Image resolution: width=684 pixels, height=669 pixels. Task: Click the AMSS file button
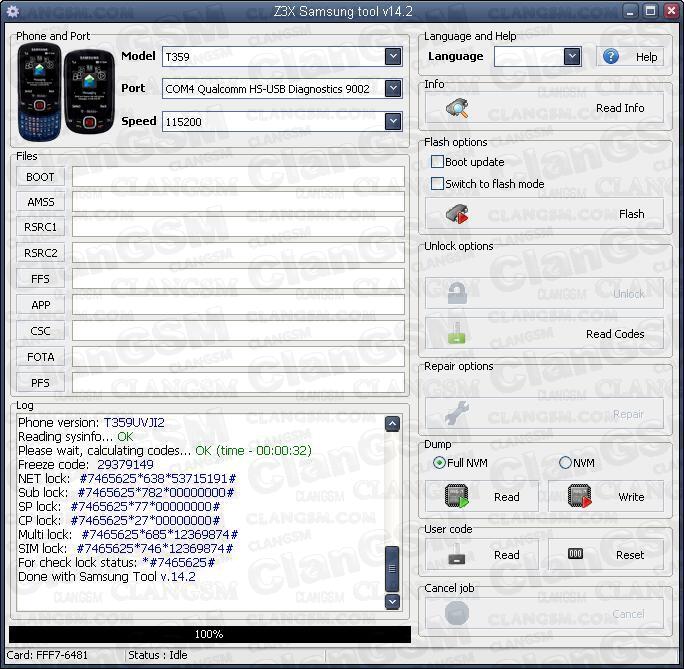click(40, 202)
